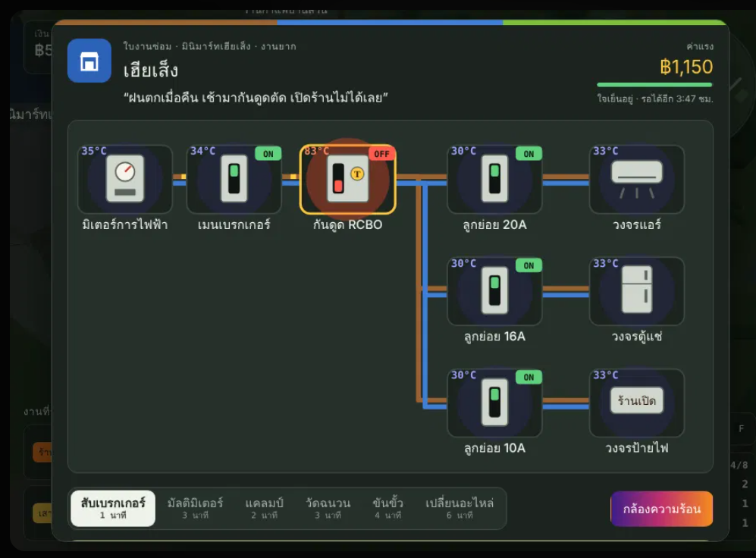Choose the แคลมป์ tool tab
This screenshot has height=558, width=756.
[x=264, y=509]
